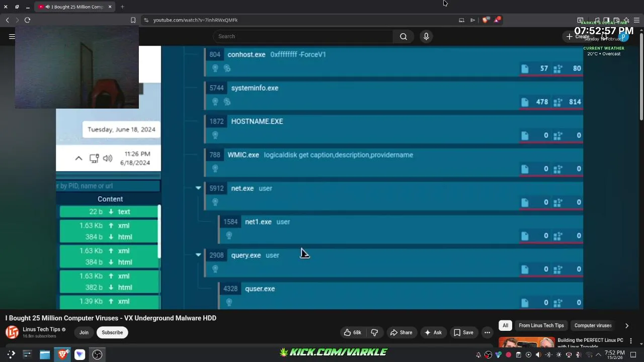This screenshot has height=362, width=644.
Task: Go forward with the browser forward arrow
Action: [17, 20]
